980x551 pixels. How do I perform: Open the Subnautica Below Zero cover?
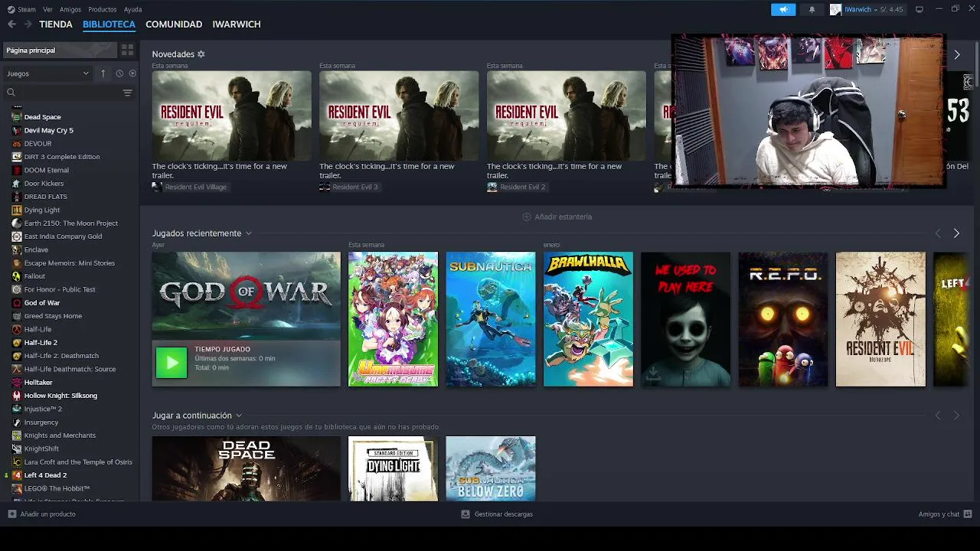(491, 468)
